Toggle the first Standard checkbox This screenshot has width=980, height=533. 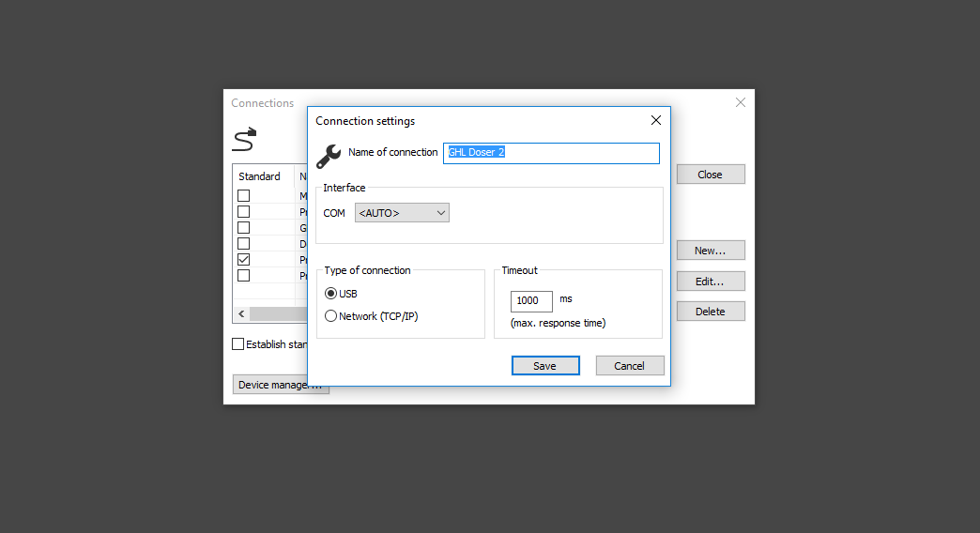click(244, 195)
